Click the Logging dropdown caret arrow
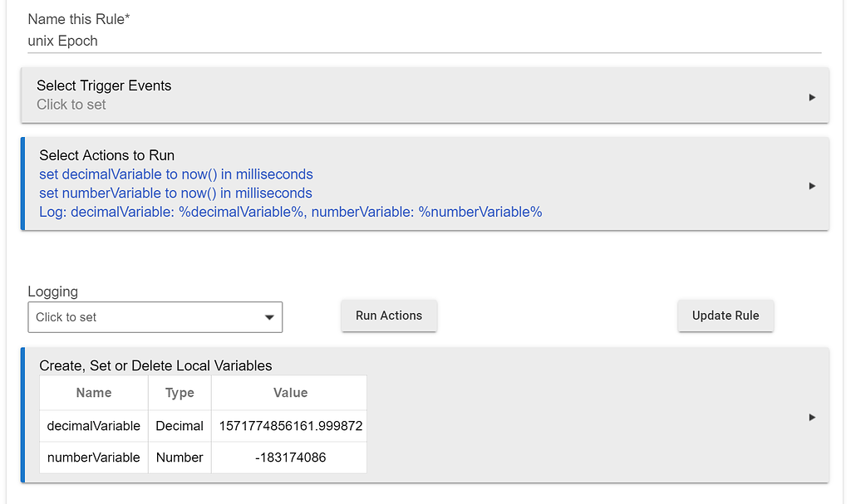Viewport: 851px width, 504px height. [268, 317]
